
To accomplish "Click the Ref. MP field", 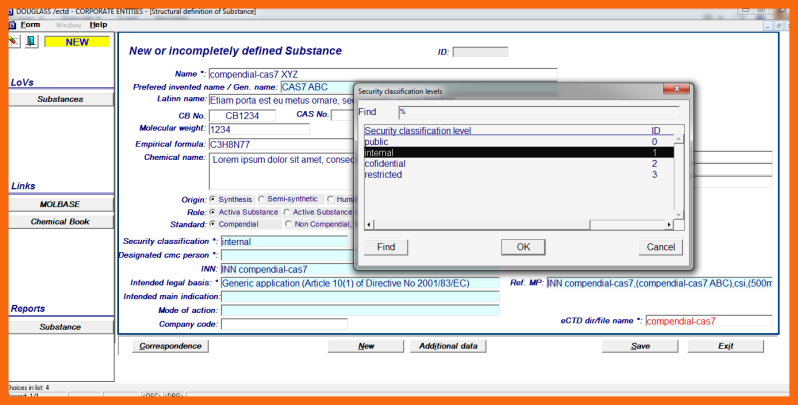I will pos(660,283).
